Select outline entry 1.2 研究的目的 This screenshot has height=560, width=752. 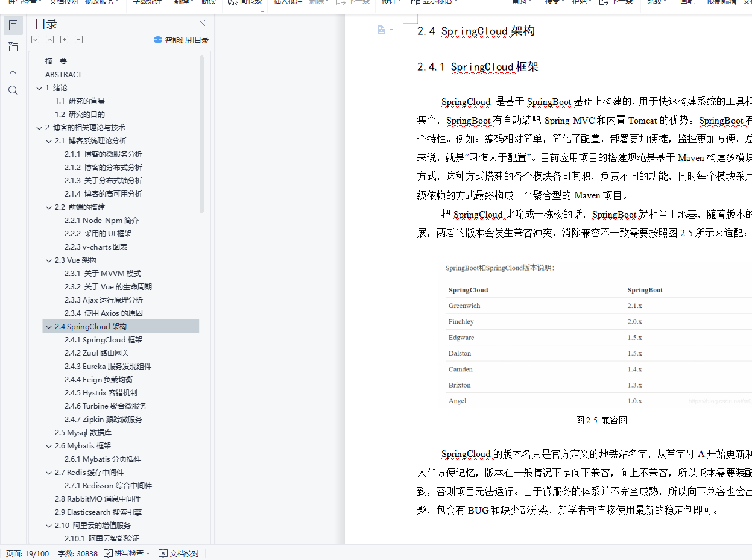80,115
